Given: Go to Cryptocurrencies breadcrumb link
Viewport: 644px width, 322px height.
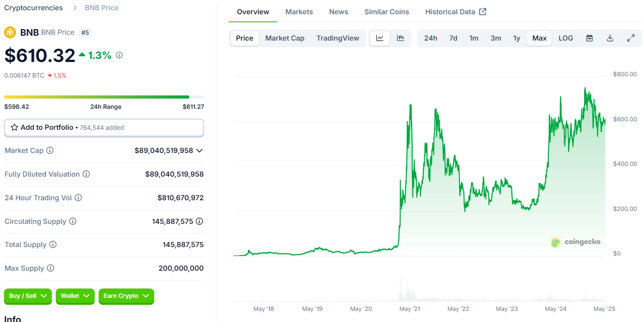Looking at the screenshot, I should tap(33, 8).
